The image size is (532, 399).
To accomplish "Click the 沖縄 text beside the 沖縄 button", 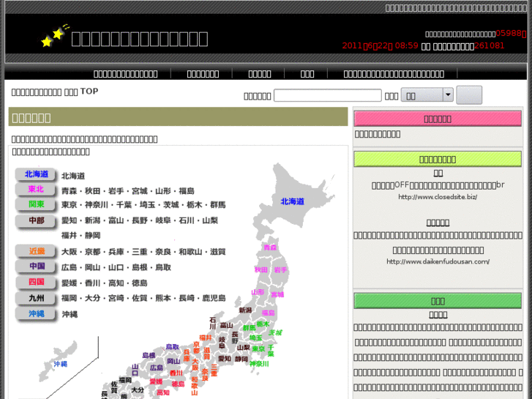I will pyautogui.click(x=70, y=315).
